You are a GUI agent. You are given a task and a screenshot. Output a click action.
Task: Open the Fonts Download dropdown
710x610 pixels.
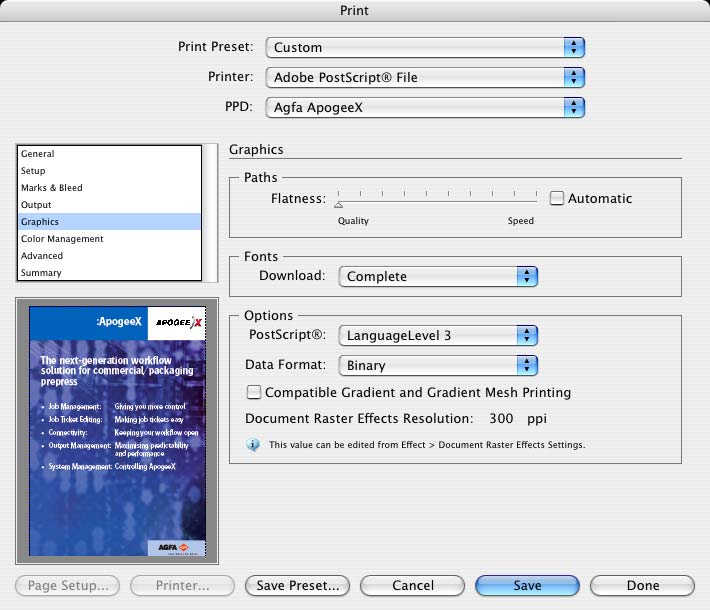click(438, 276)
